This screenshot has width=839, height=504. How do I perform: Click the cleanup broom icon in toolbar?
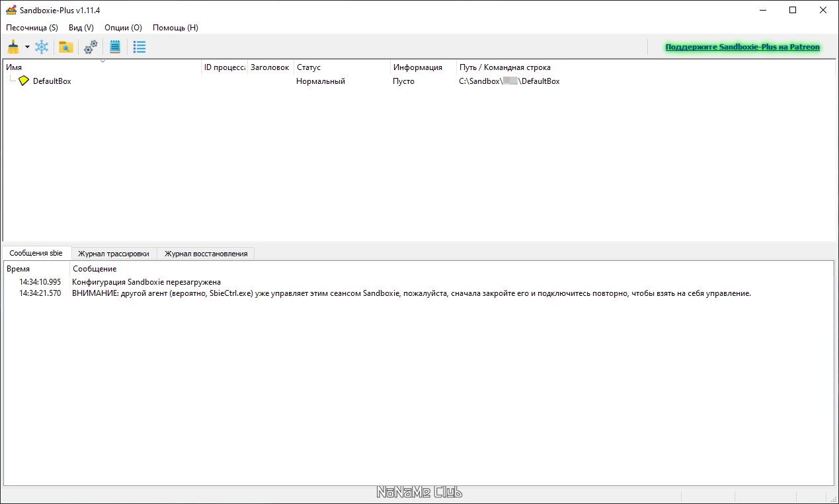[13, 47]
